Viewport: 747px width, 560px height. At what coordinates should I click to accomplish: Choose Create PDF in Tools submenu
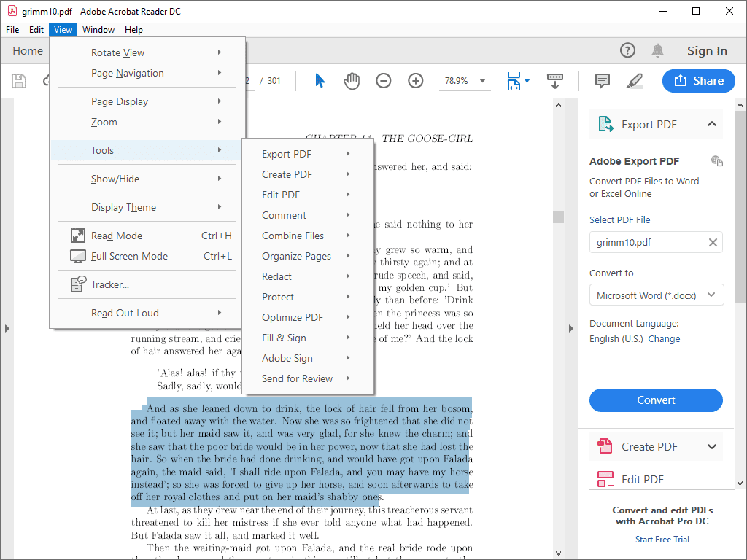coord(308,174)
